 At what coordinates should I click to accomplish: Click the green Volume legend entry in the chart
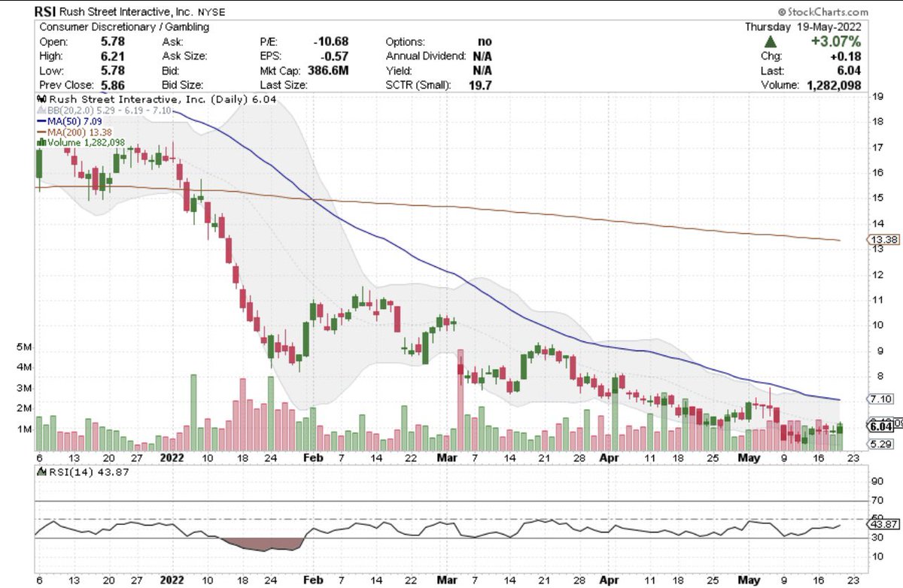[x=81, y=141]
